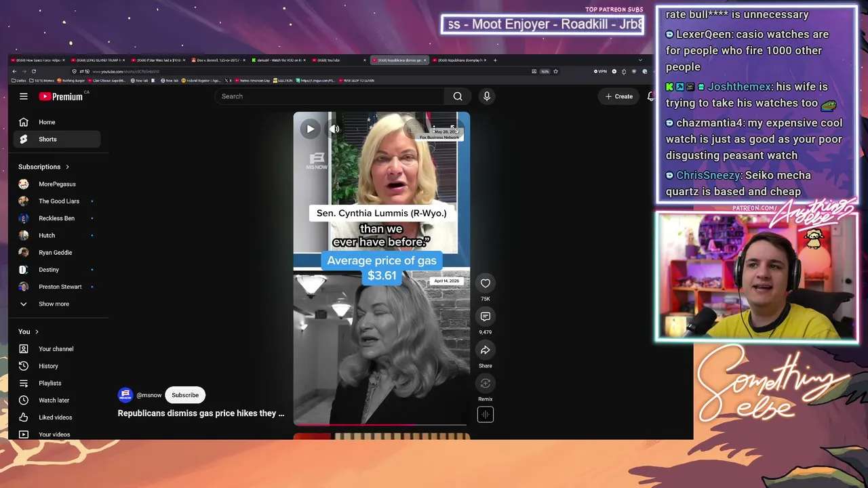
Task: Click the Short title 'Republicans dismiss gas price hikes'
Action: point(201,413)
